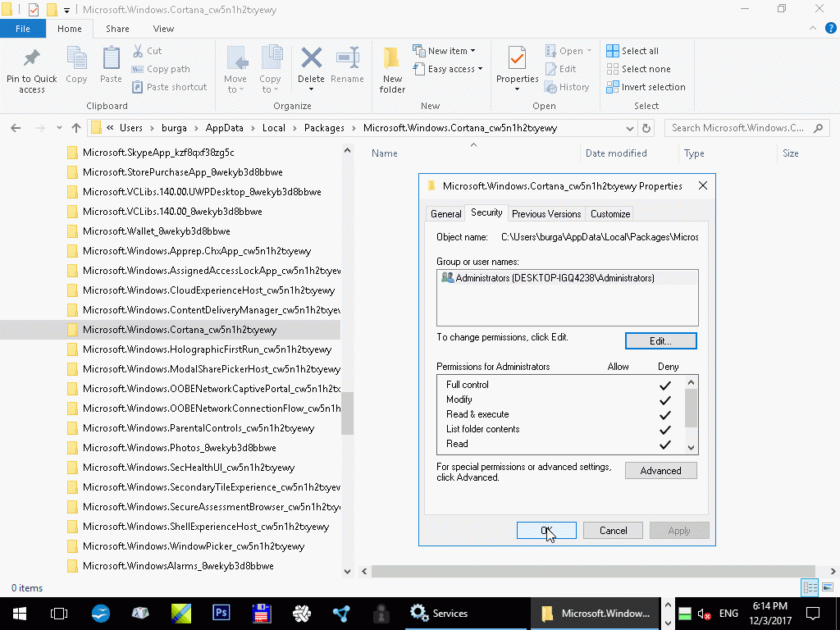Open the File menu tab

[x=22, y=29]
